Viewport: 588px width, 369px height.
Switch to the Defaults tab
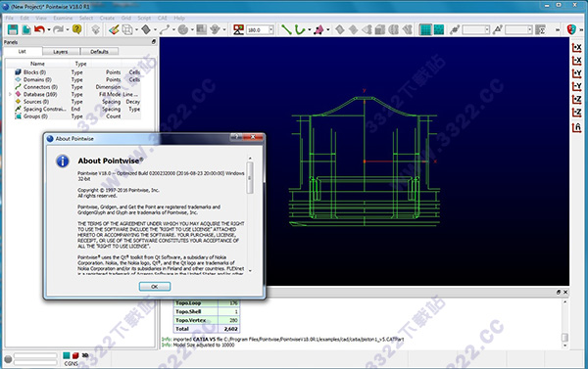(99, 52)
